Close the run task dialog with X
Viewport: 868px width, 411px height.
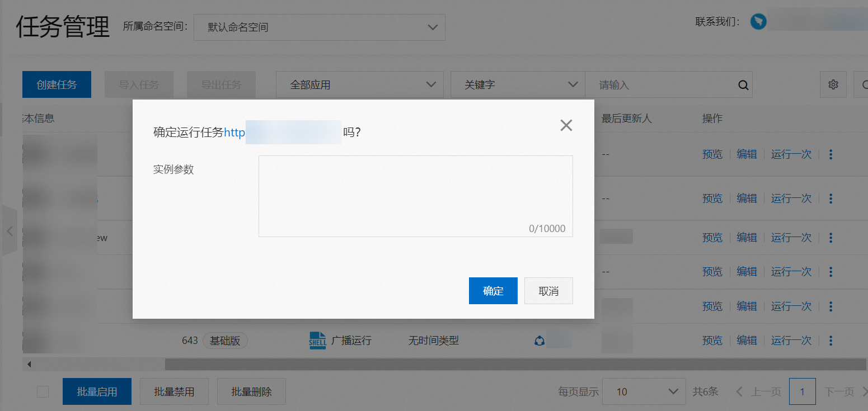coord(566,125)
